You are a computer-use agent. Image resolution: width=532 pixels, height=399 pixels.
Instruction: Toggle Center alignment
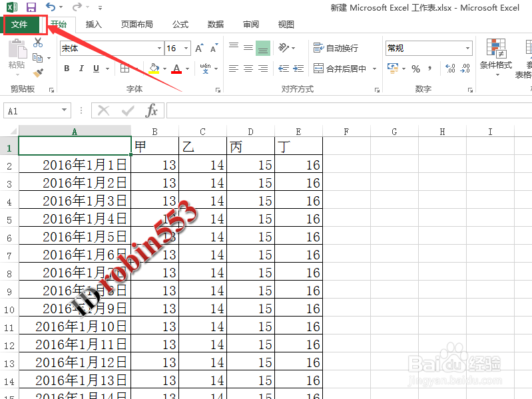(x=248, y=68)
